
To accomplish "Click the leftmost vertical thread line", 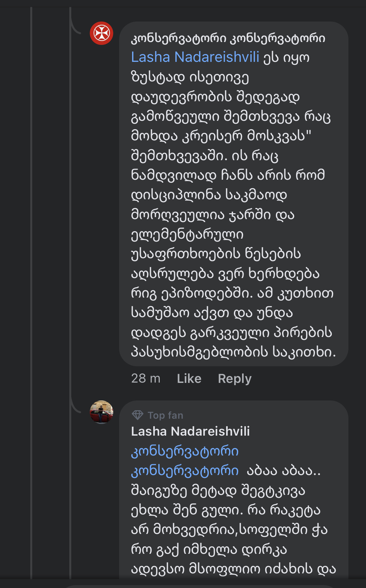I will (x=31, y=293).
